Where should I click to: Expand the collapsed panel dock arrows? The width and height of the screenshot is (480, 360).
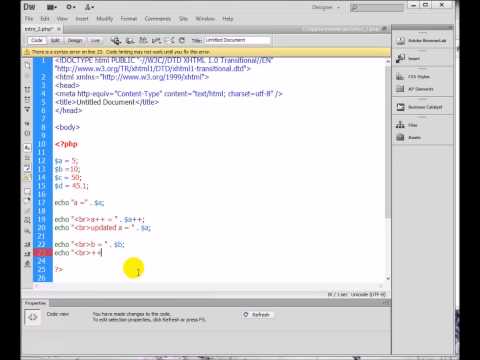pyautogui.click(x=450, y=27)
